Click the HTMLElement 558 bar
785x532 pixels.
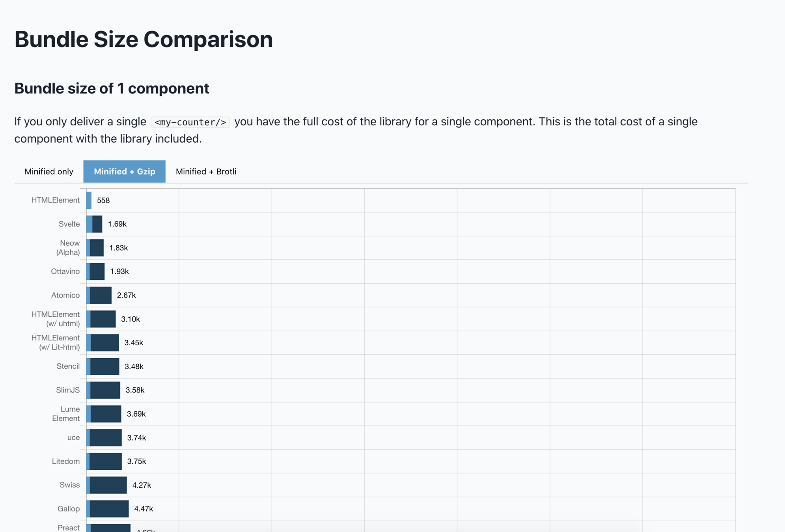pos(89,200)
